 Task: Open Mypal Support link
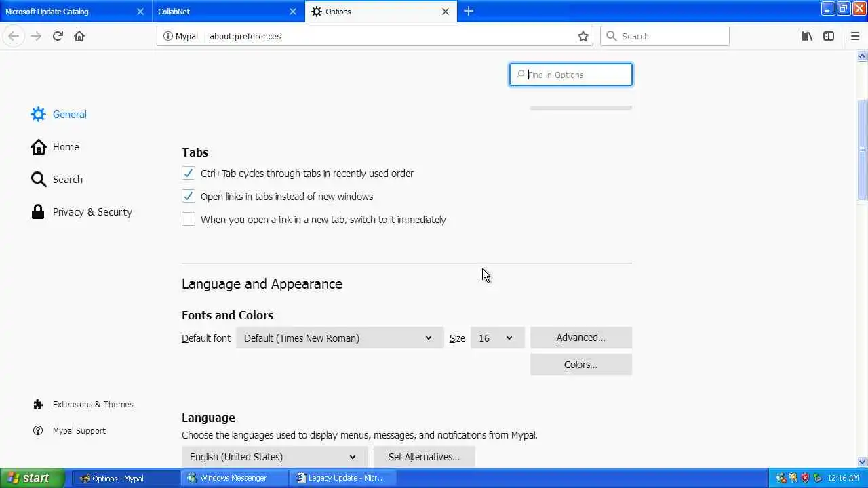tap(79, 430)
